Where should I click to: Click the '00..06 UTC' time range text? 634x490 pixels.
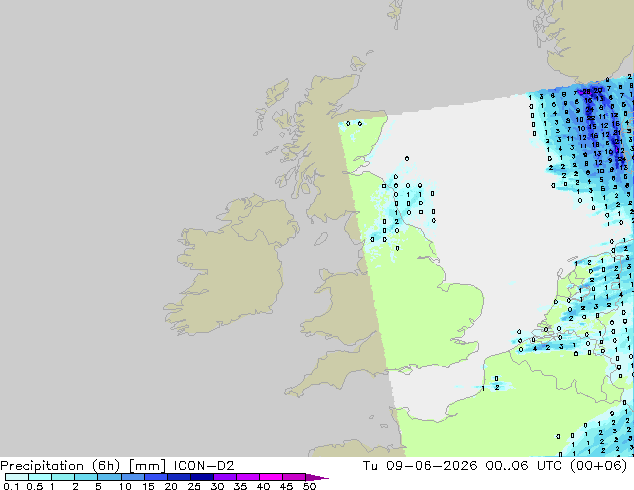524,466
